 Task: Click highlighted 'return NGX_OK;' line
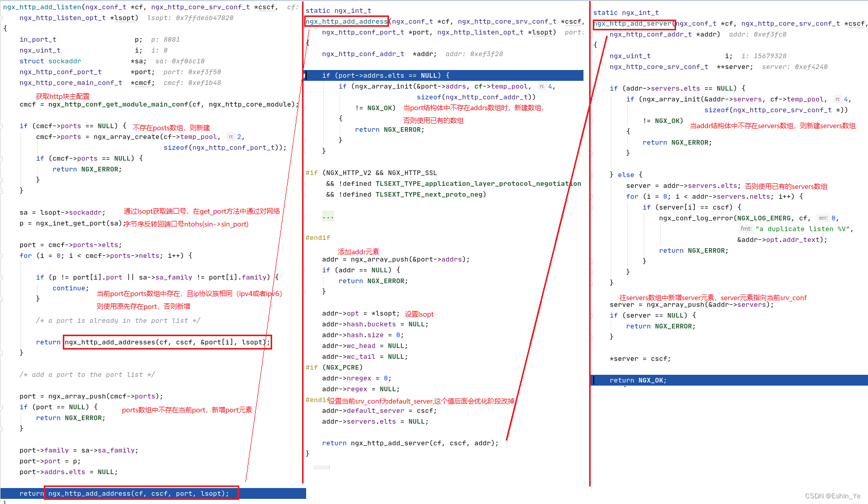730,380
